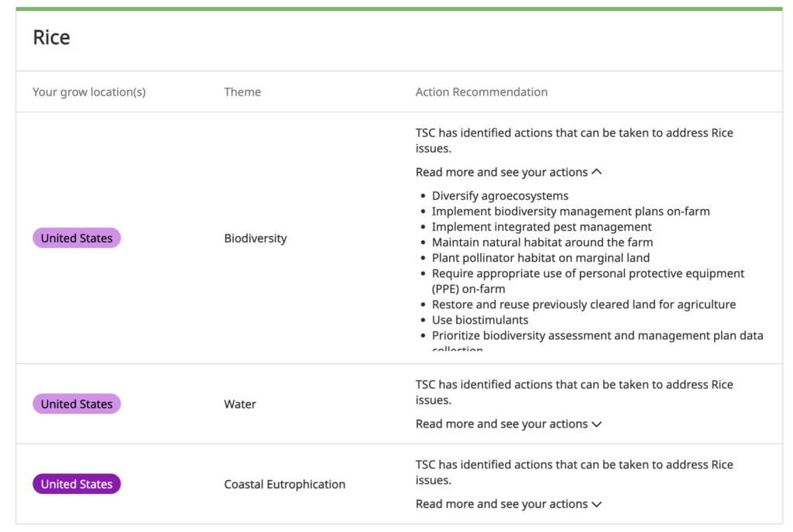
Task: Select the Biodiversity theme label
Action: 256,238
